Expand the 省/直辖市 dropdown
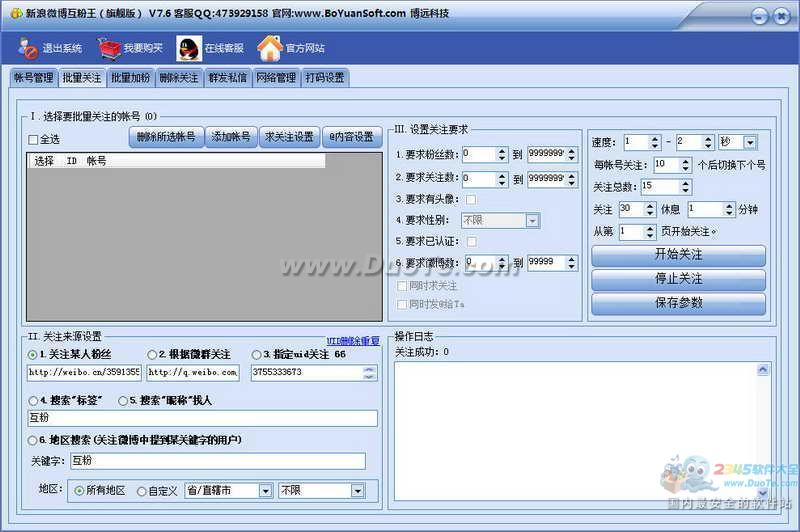This screenshot has width=800, height=532. [x=265, y=491]
